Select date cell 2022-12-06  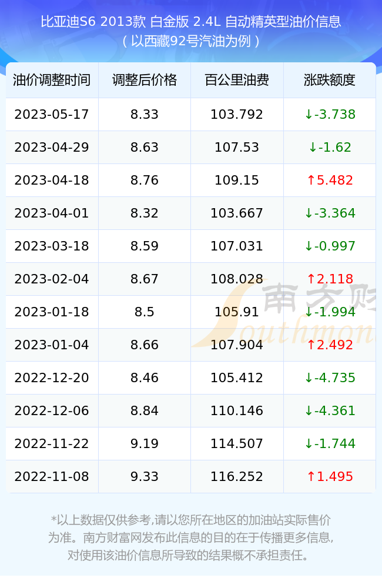tap(52, 411)
